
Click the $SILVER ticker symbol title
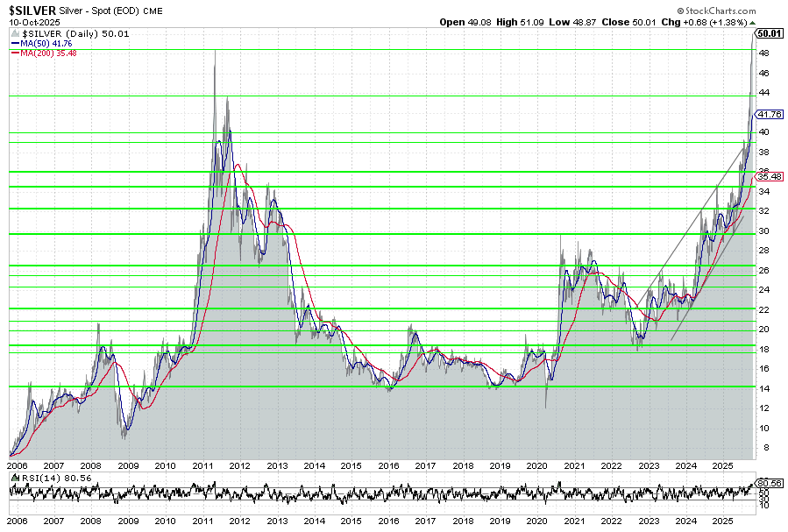click(32, 9)
